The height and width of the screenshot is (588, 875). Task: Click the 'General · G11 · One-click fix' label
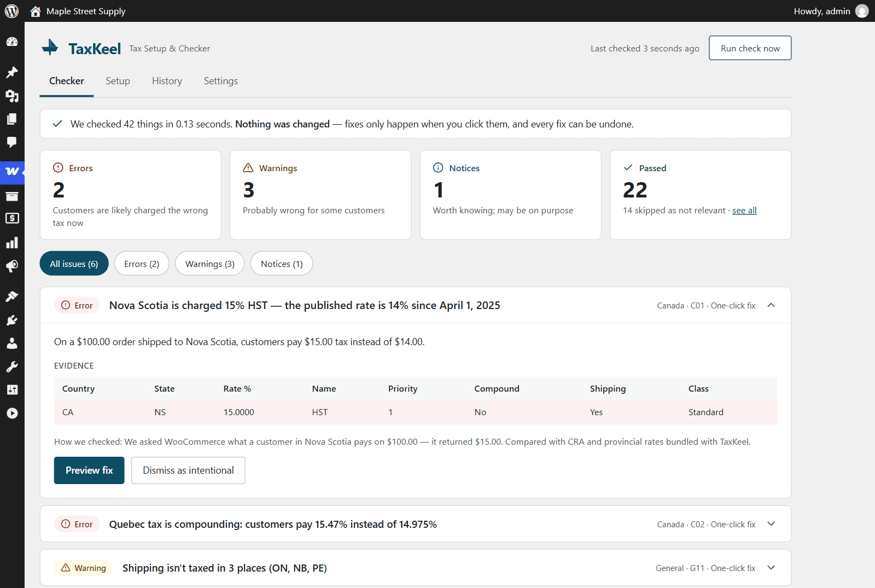coord(705,568)
